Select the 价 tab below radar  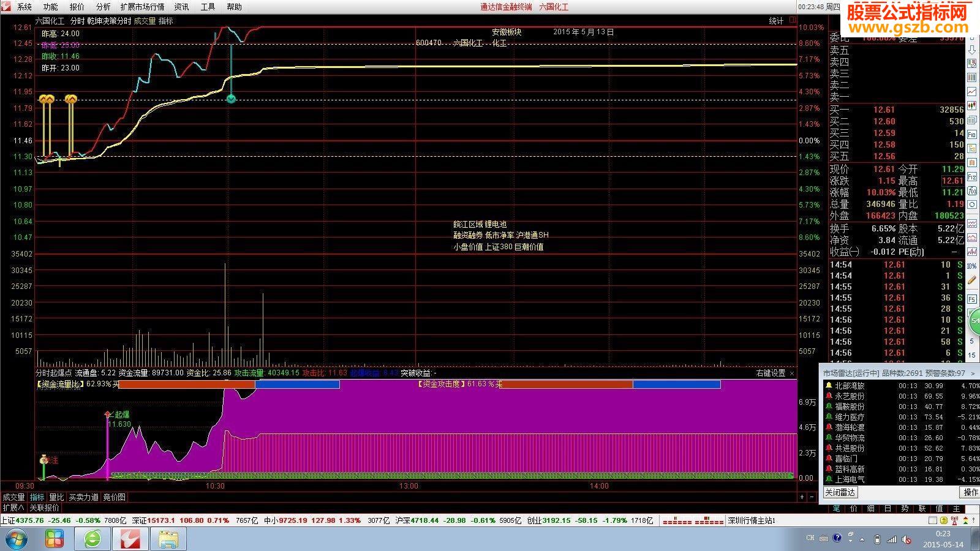(x=853, y=508)
